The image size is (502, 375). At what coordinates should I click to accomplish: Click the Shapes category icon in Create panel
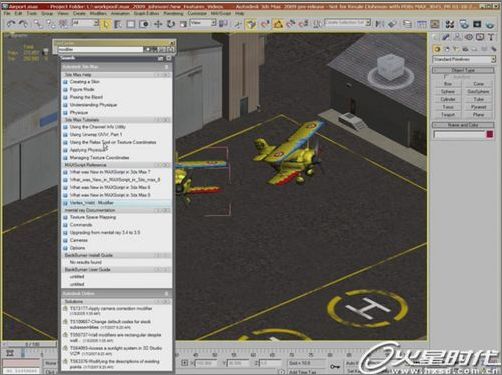point(447,49)
